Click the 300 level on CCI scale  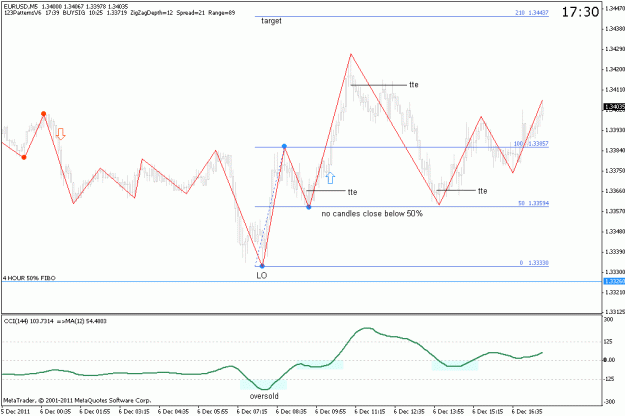click(609, 320)
